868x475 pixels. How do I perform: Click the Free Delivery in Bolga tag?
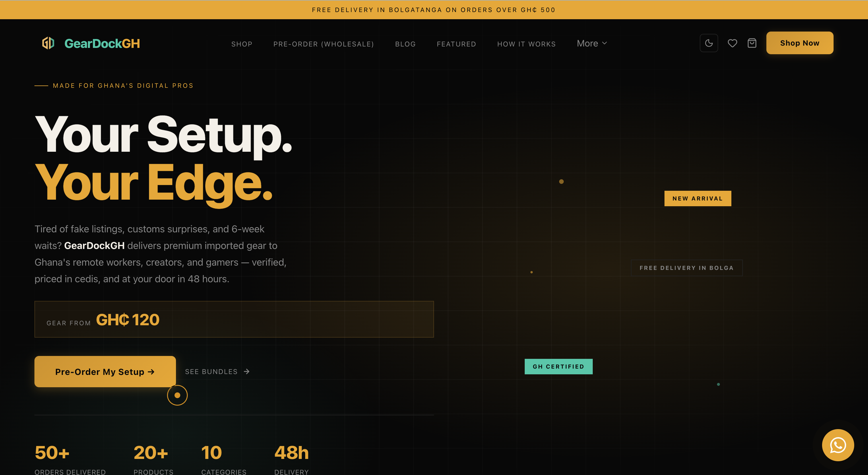pos(686,268)
